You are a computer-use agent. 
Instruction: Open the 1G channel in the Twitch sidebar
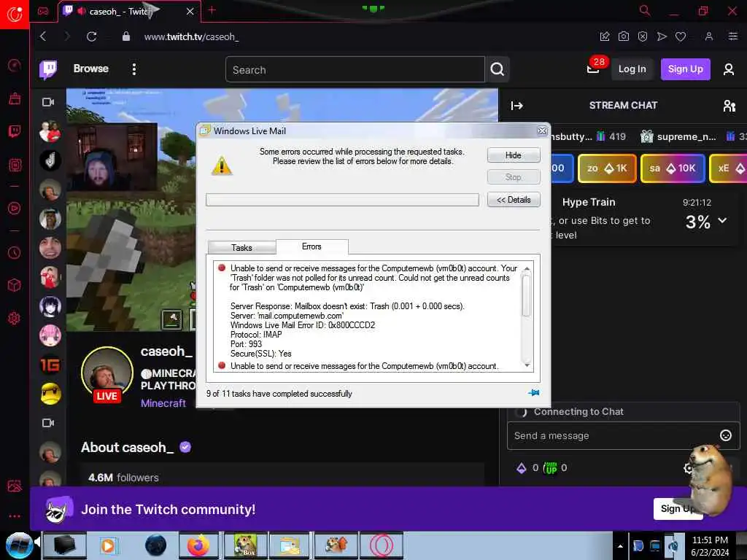(50, 365)
